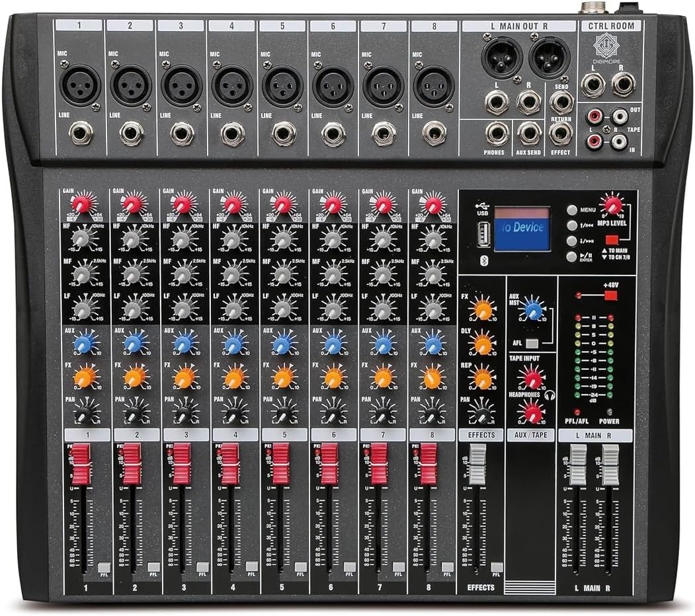Turn up the MP3 LEVEL knob

(x=612, y=206)
